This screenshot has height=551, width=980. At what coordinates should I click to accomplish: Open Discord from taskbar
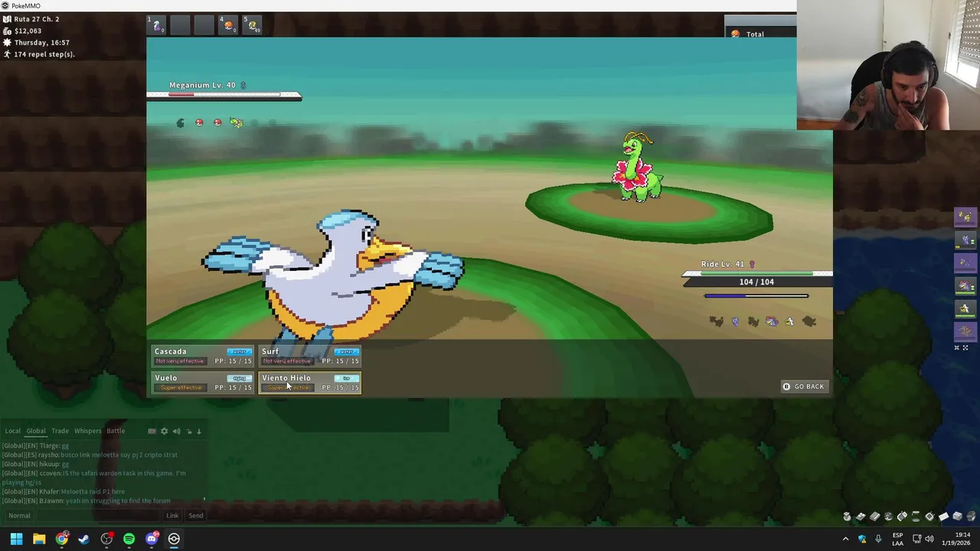click(x=152, y=539)
